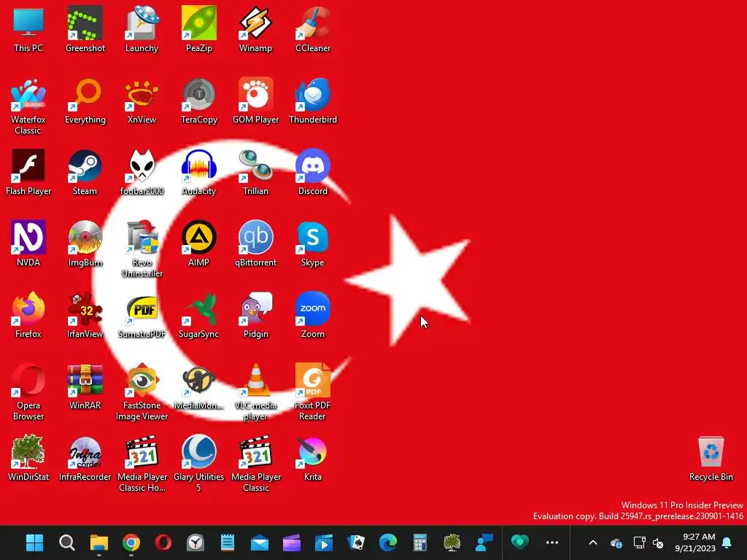Open Calculator from the taskbar
747x560 pixels.
pyautogui.click(x=419, y=542)
